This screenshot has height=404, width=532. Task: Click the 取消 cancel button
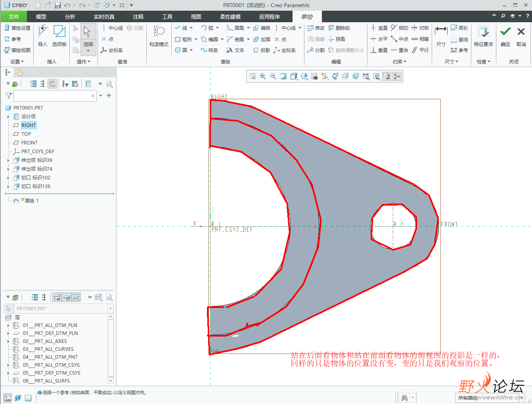point(521,36)
